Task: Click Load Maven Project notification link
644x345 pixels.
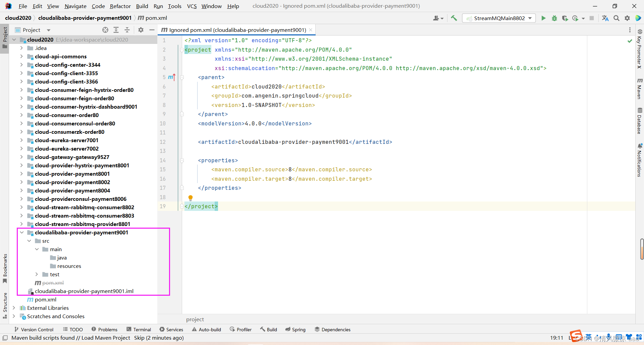Action: point(106,338)
